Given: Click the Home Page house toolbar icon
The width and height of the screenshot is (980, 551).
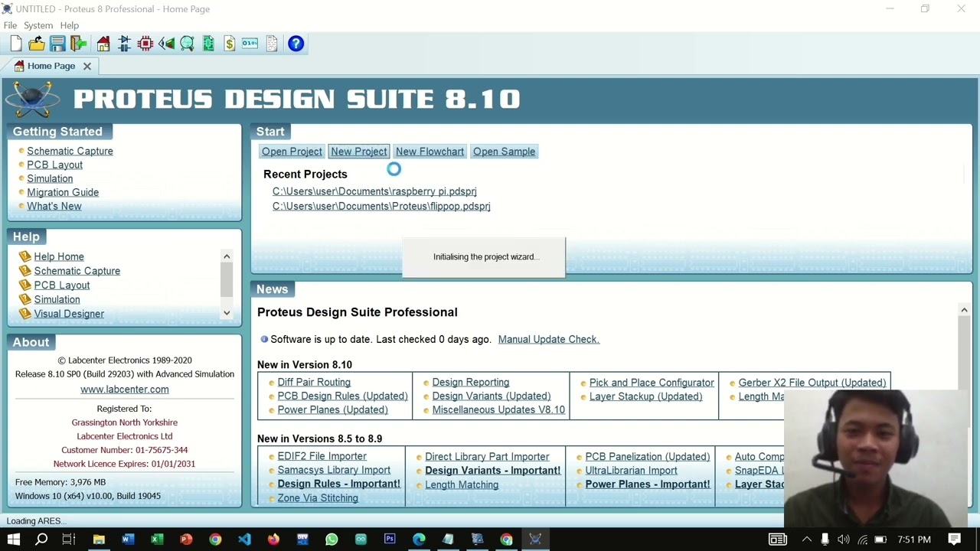Looking at the screenshot, I should [103, 44].
